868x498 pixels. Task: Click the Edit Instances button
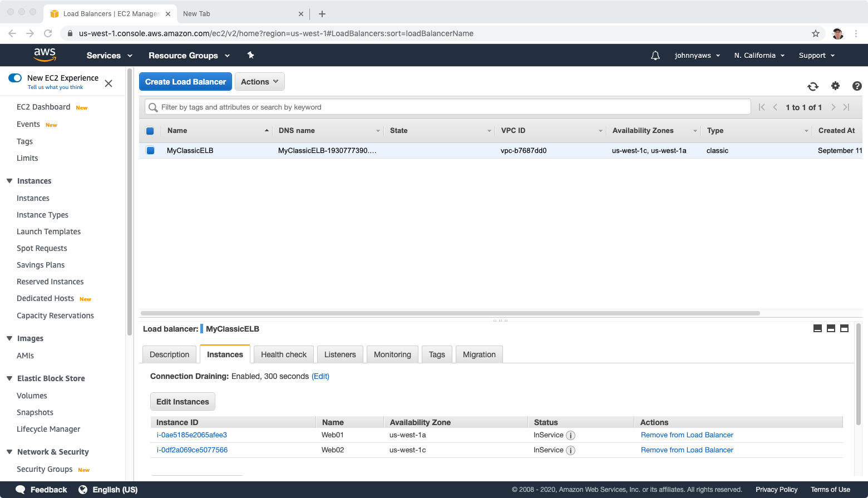[183, 402]
